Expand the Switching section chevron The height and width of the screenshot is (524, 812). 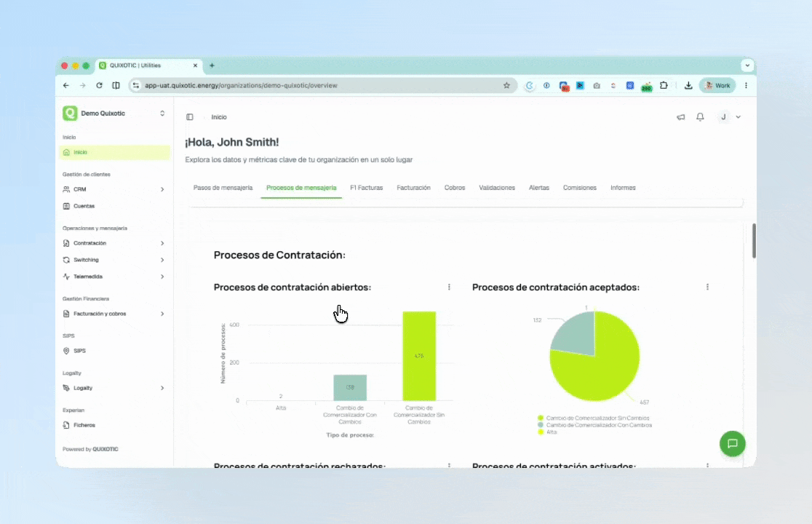pos(162,260)
